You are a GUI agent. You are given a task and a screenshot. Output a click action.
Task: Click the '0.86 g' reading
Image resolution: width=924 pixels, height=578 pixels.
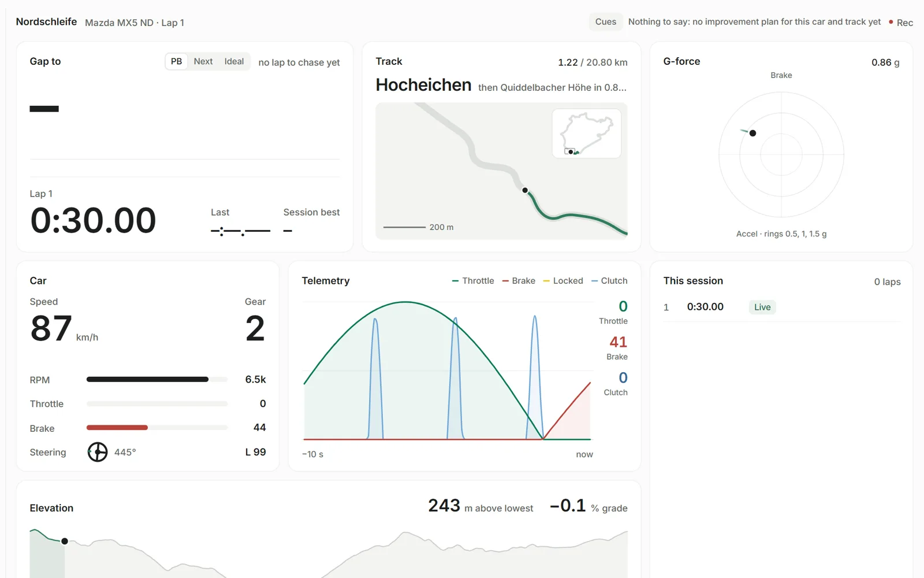(885, 62)
